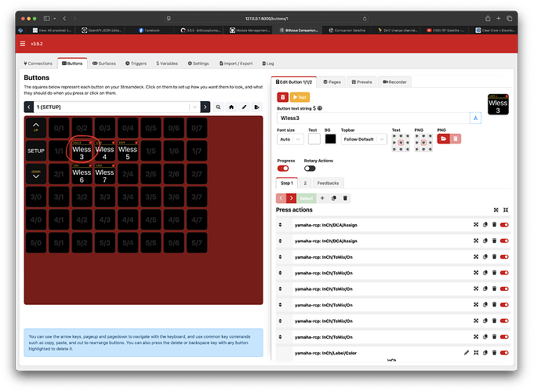Switch to step 2 tab
The image size is (534, 392).
305,183
